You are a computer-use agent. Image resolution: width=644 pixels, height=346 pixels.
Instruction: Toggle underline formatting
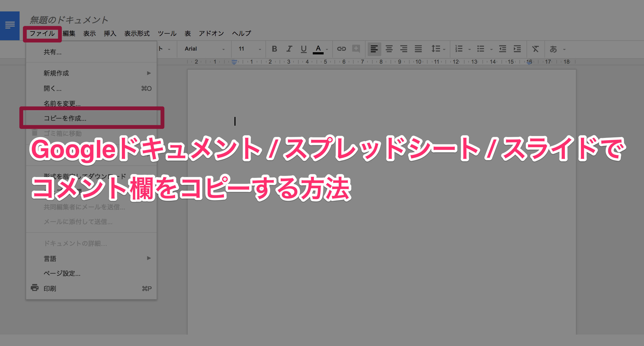pyautogui.click(x=304, y=49)
